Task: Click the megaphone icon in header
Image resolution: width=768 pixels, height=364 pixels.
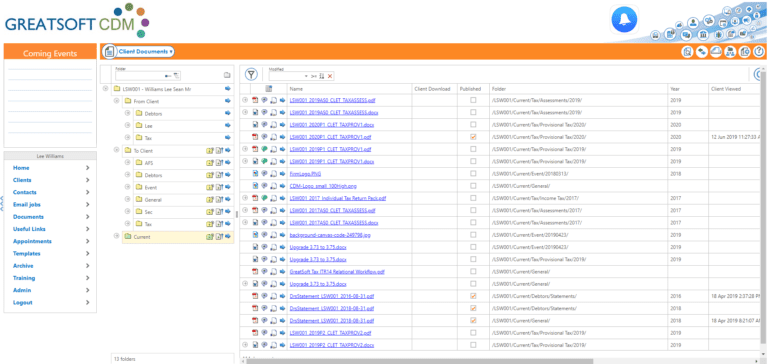Action: click(746, 21)
